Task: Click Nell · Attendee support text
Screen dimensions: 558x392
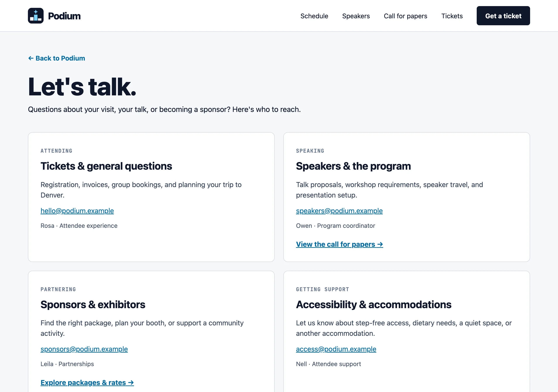Action: tap(328, 364)
